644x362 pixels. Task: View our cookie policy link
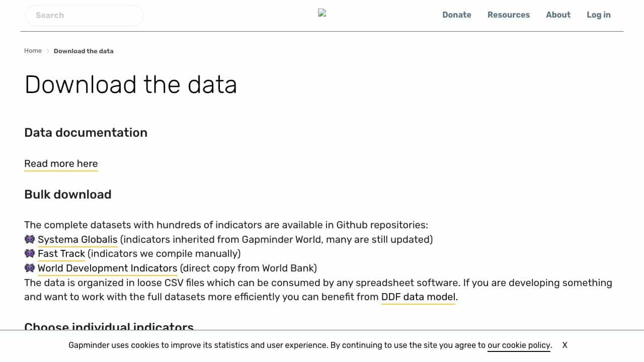(x=519, y=345)
